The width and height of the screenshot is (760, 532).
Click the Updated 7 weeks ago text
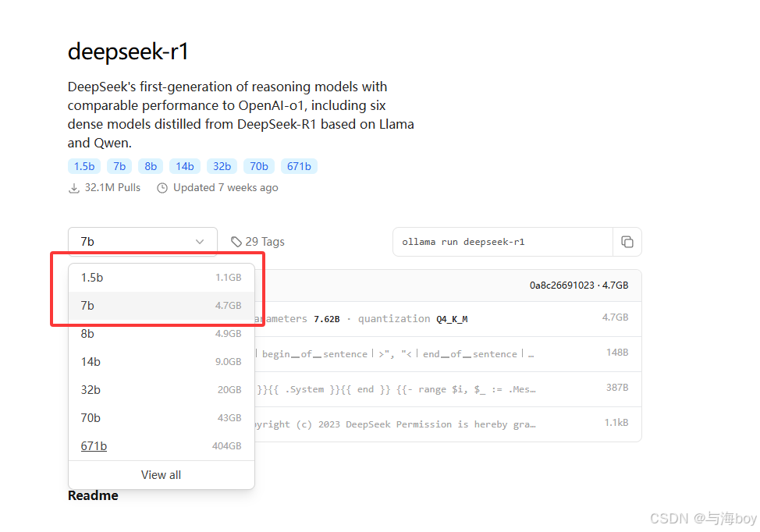click(x=226, y=187)
